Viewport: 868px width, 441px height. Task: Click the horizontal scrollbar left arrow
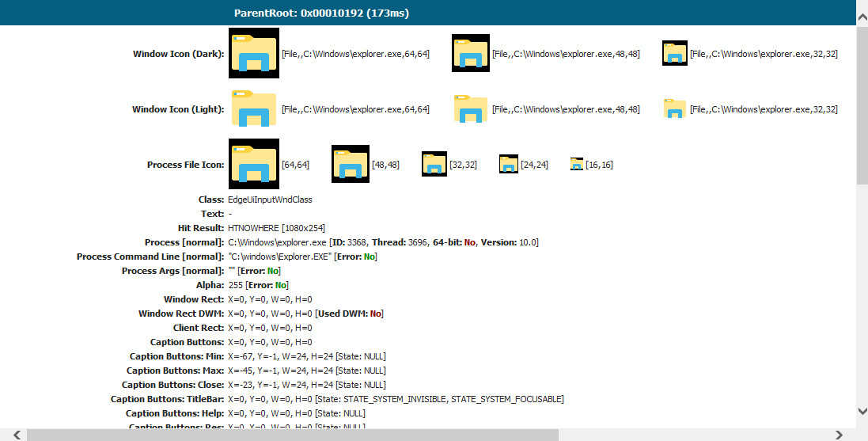[x=17, y=435]
